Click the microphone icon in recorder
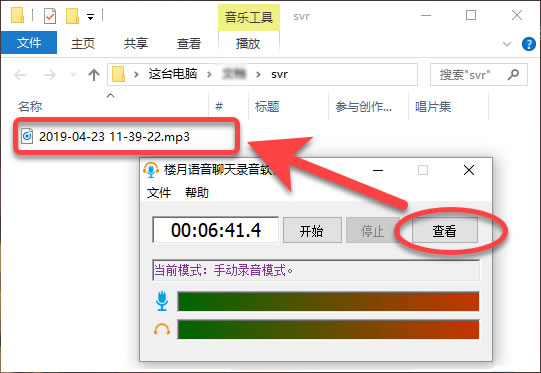The height and width of the screenshot is (373, 541). coord(162,301)
